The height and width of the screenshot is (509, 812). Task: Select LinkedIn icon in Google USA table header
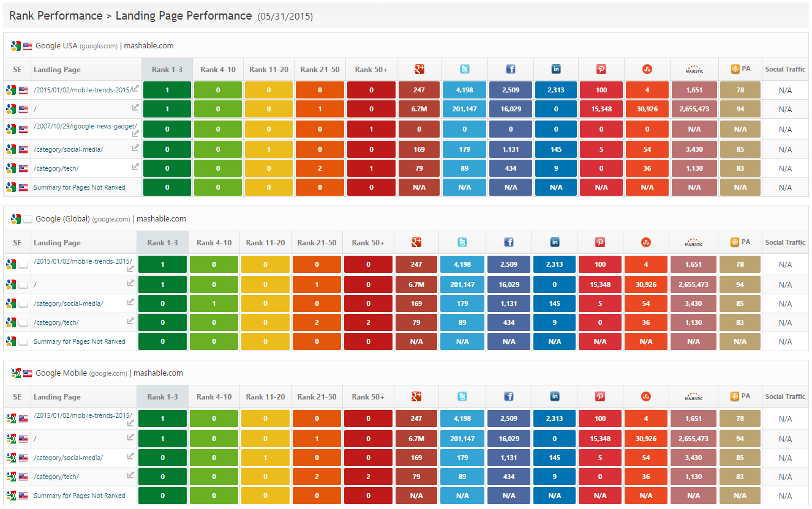click(x=556, y=69)
